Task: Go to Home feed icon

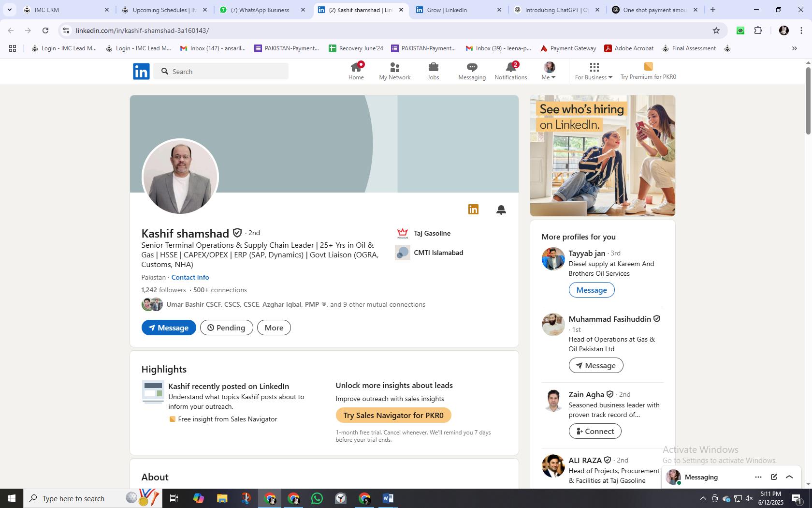Action: click(356, 67)
